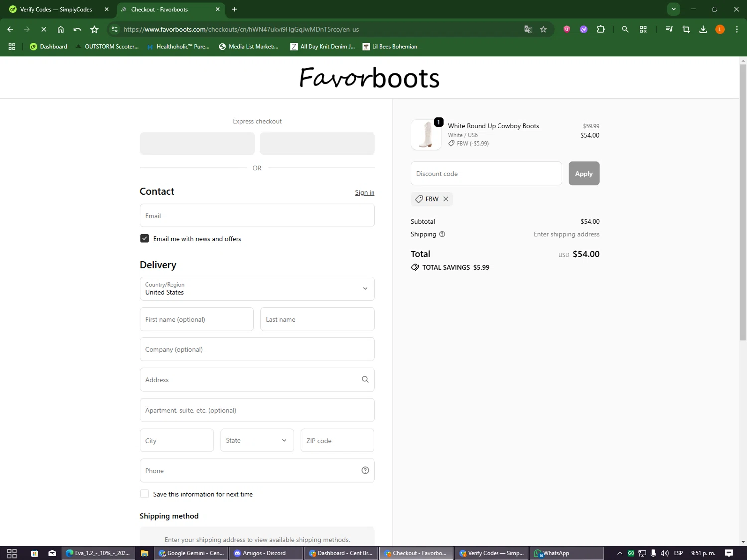
Task: Focus the Email input field
Action: 257,216
